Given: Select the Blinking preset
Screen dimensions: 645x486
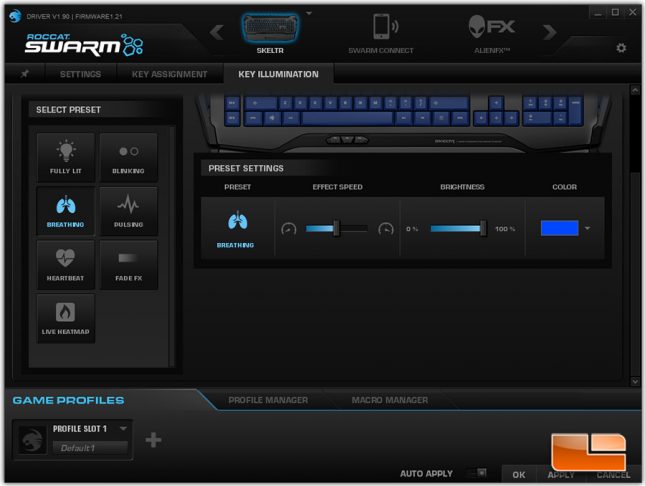Looking at the screenshot, I should [x=129, y=157].
